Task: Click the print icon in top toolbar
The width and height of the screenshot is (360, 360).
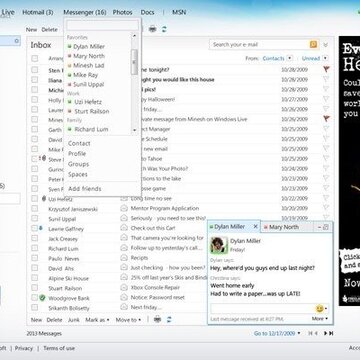Action: (152, 29)
